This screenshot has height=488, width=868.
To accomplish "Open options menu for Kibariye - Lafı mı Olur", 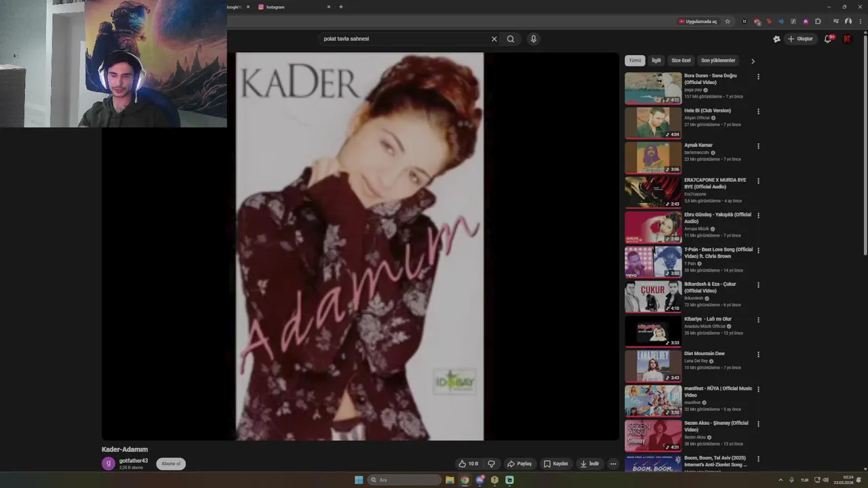I will 758,320.
